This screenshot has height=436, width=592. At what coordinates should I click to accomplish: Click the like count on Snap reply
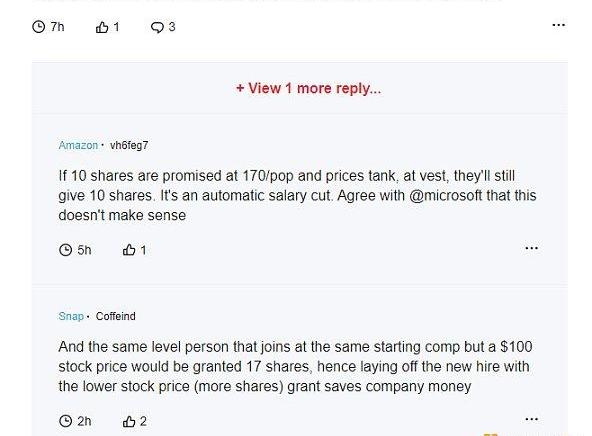point(143,421)
